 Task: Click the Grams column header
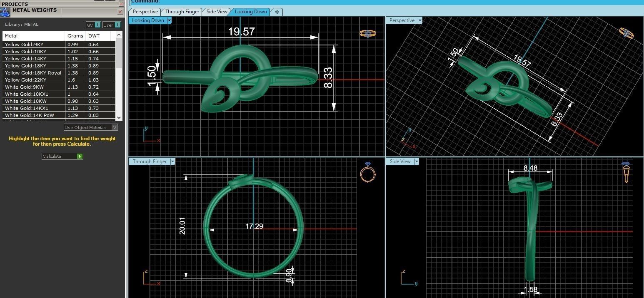pos(75,36)
